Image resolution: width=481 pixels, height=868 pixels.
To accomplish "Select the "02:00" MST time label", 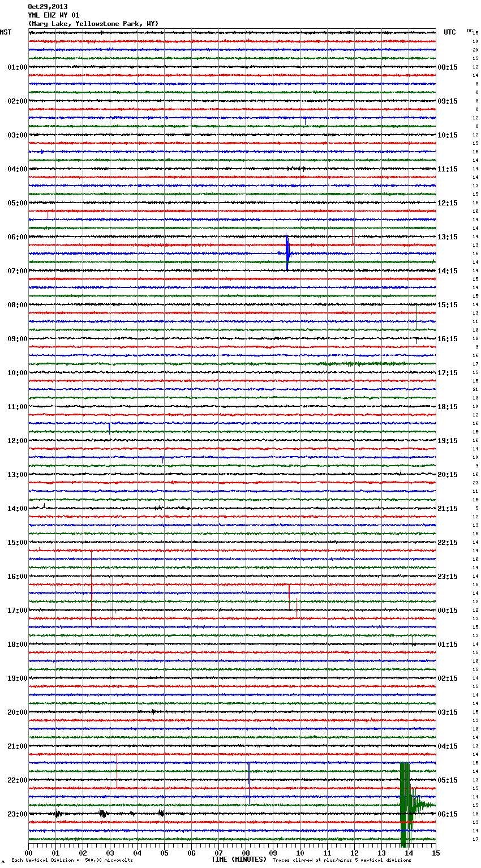I will (18, 101).
